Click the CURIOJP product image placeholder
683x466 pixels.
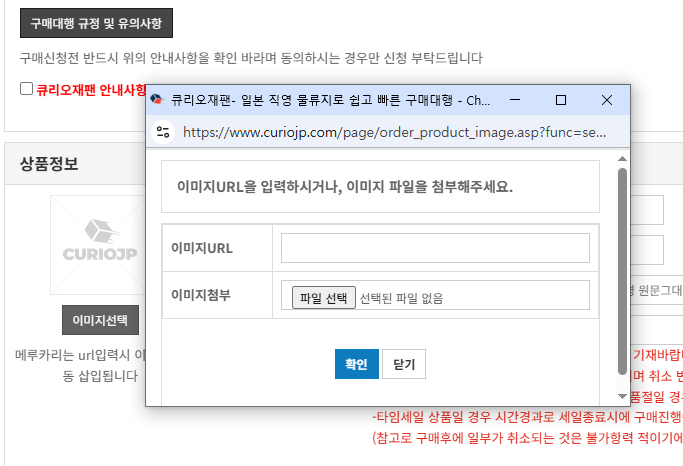98,245
